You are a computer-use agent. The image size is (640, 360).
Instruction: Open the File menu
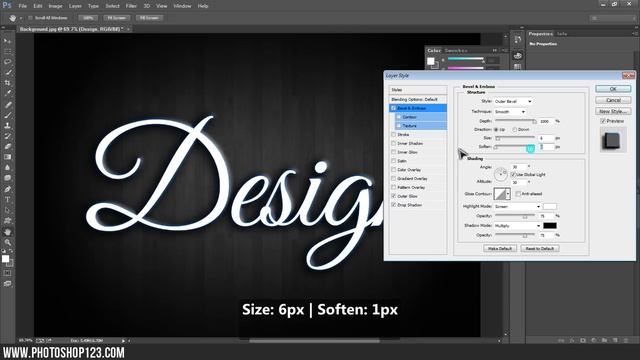22,6
